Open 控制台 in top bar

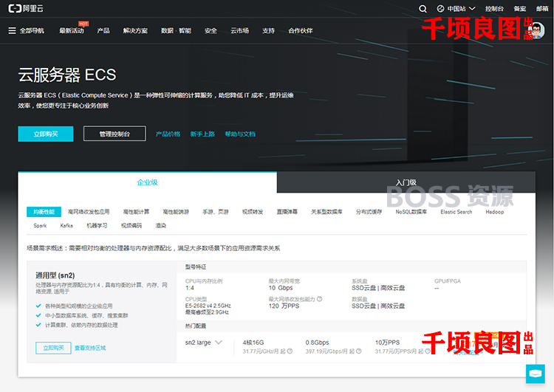[494, 8]
